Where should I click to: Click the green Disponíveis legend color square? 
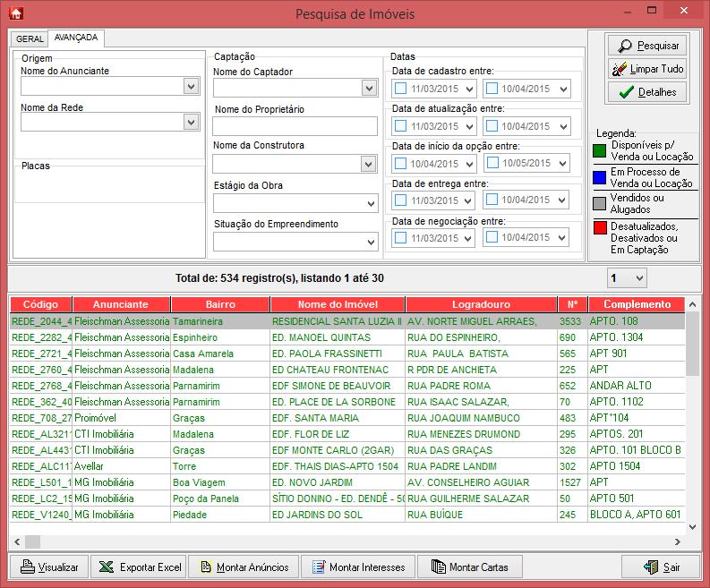coord(600,149)
